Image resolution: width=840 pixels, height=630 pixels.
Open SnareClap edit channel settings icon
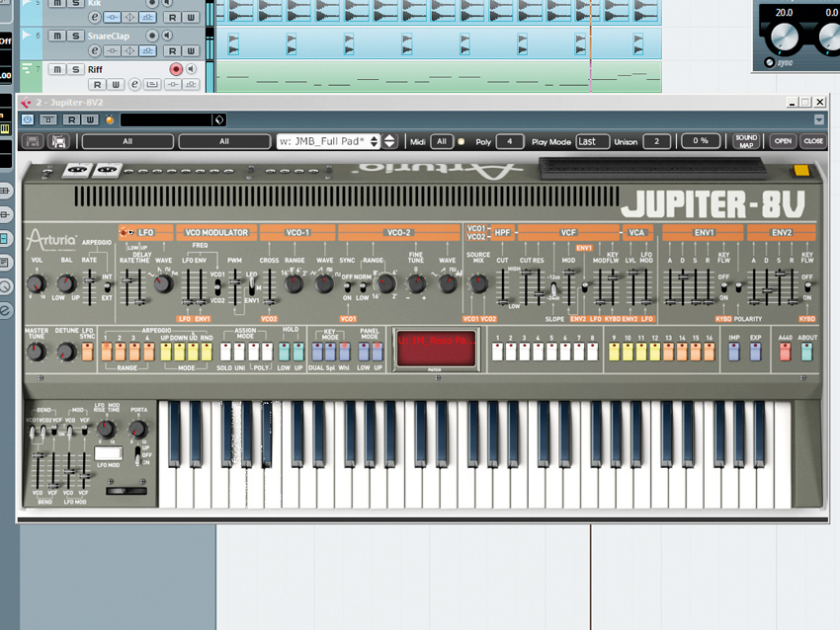(x=94, y=50)
